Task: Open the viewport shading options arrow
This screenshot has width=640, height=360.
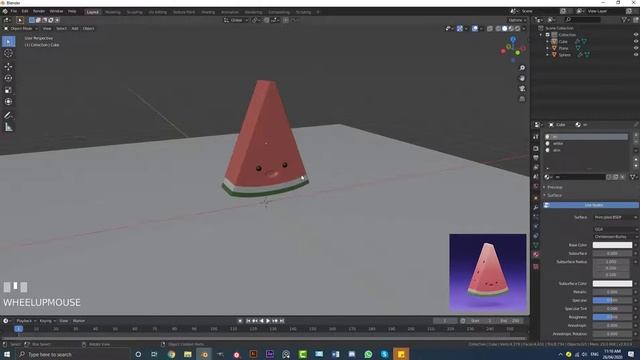Action: 524,29
